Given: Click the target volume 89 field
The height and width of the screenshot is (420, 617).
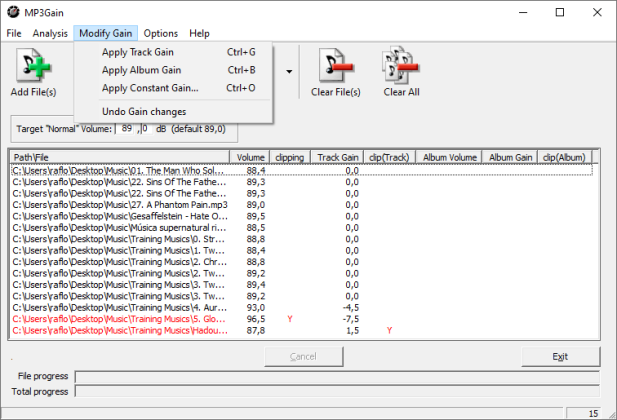Looking at the screenshot, I should pyautogui.click(x=126, y=129).
